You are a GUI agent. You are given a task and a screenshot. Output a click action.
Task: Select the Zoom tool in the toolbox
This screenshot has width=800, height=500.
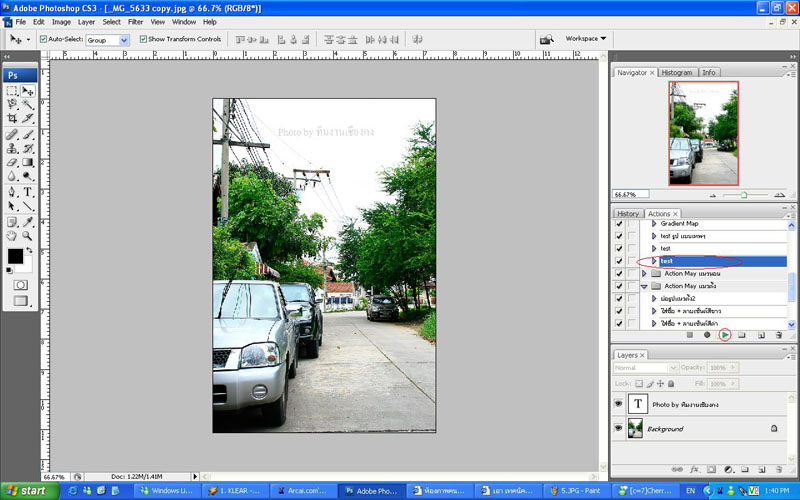28,236
